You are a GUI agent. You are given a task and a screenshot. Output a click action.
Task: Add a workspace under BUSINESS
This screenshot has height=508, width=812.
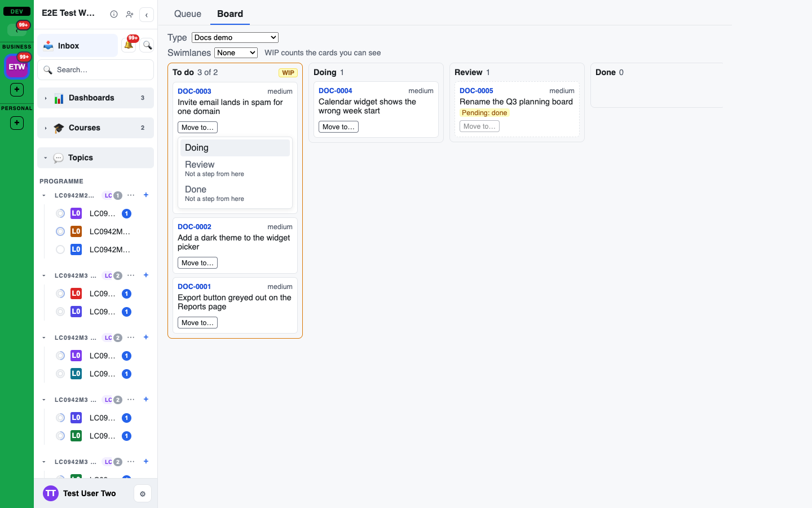click(x=17, y=89)
